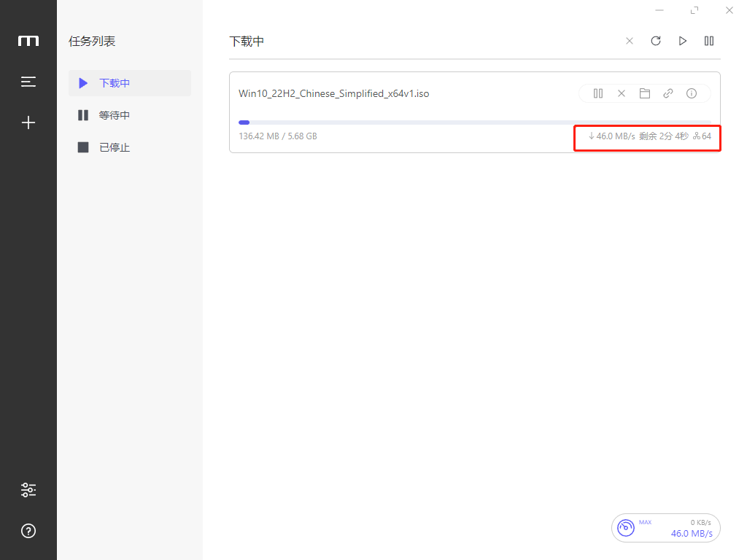Copy the Win10 ISO download link
Screen dimensions: 747x560
tap(668, 93)
